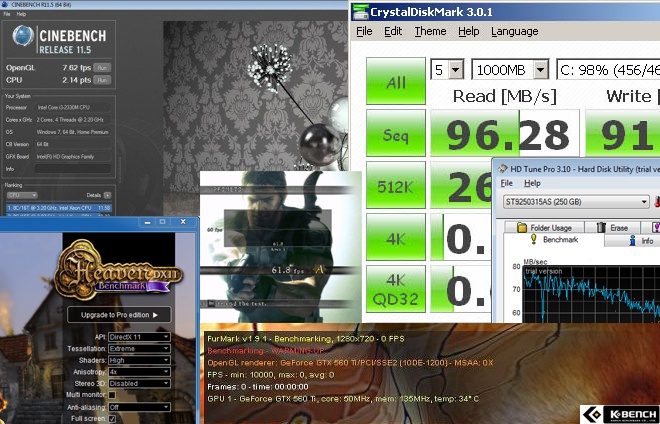The height and width of the screenshot is (424, 660).
Task: Click the FPS min 10000 line in FurMark
Action: 270,375
